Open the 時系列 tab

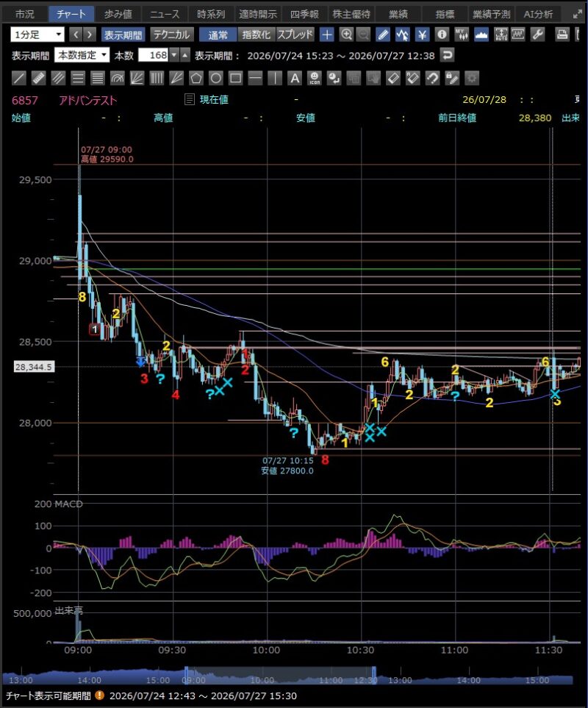211,15
